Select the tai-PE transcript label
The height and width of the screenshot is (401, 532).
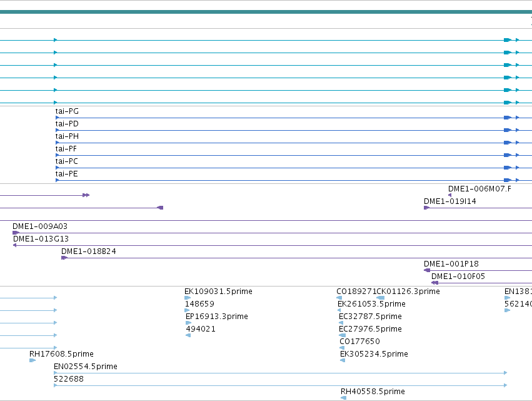[x=66, y=174]
